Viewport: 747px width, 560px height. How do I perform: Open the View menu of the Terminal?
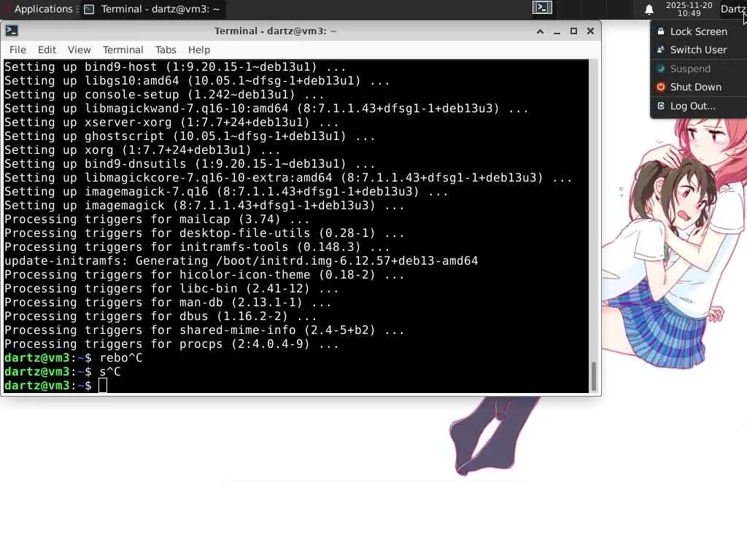tap(79, 50)
